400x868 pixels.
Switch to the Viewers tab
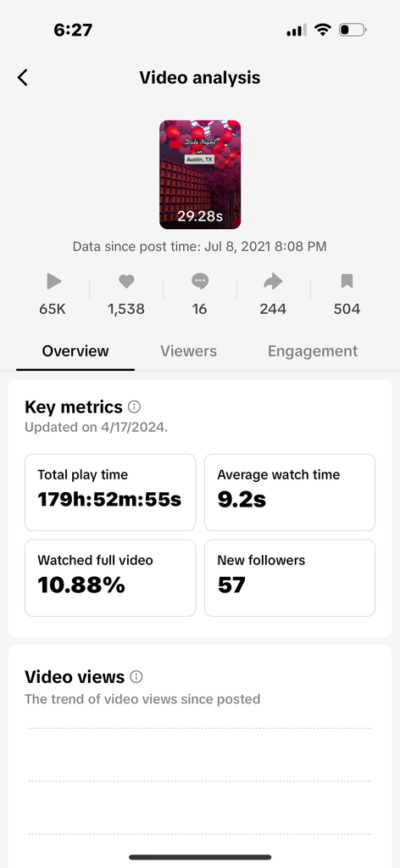(x=189, y=351)
